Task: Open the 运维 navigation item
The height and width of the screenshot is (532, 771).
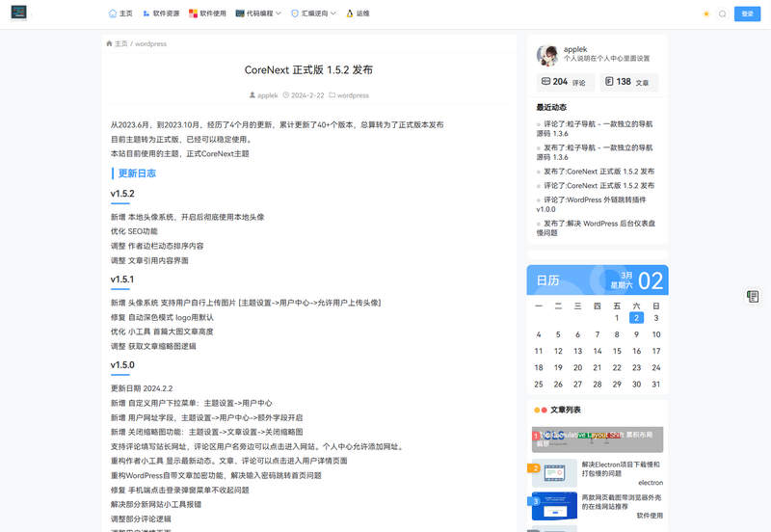Action: (358, 13)
